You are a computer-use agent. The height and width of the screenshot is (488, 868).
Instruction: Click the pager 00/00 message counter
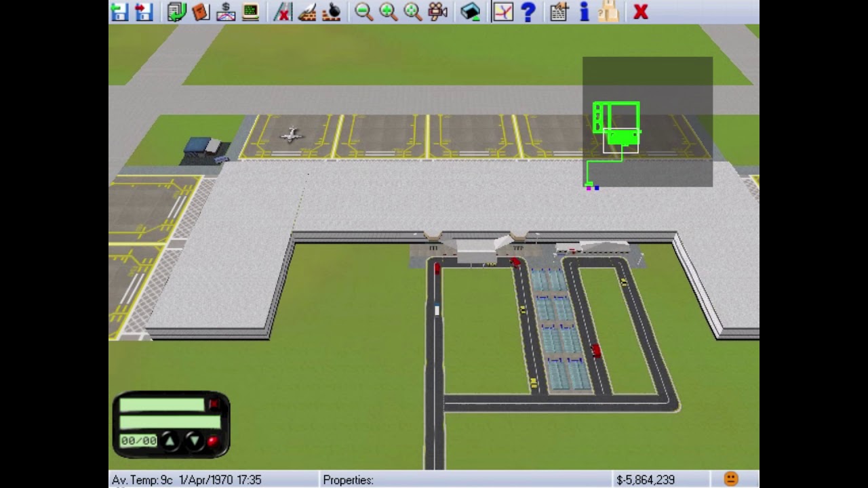pyautogui.click(x=139, y=441)
